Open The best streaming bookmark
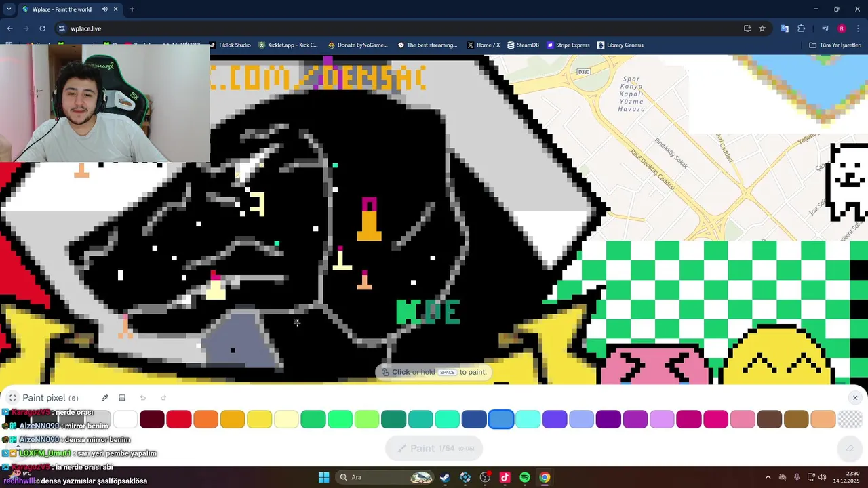This screenshot has width=868, height=488. 427,45
